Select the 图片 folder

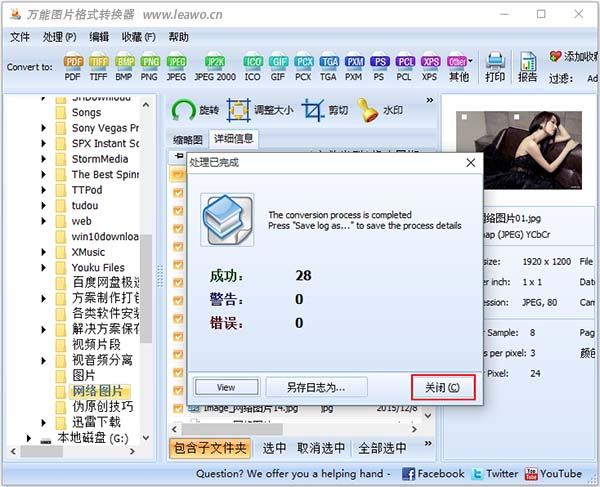coord(83,375)
